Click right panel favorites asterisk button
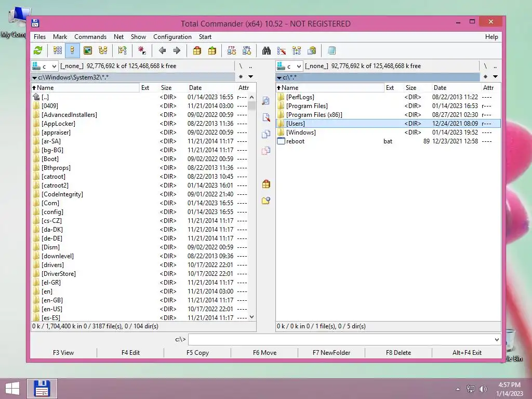Image resolution: width=532 pixels, height=399 pixels. coord(486,77)
